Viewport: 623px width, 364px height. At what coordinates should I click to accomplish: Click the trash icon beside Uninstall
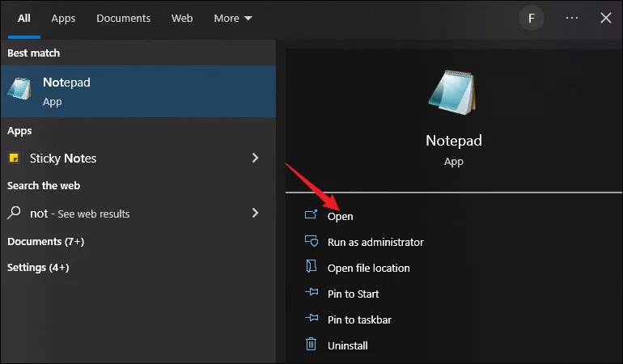click(311, 344)
